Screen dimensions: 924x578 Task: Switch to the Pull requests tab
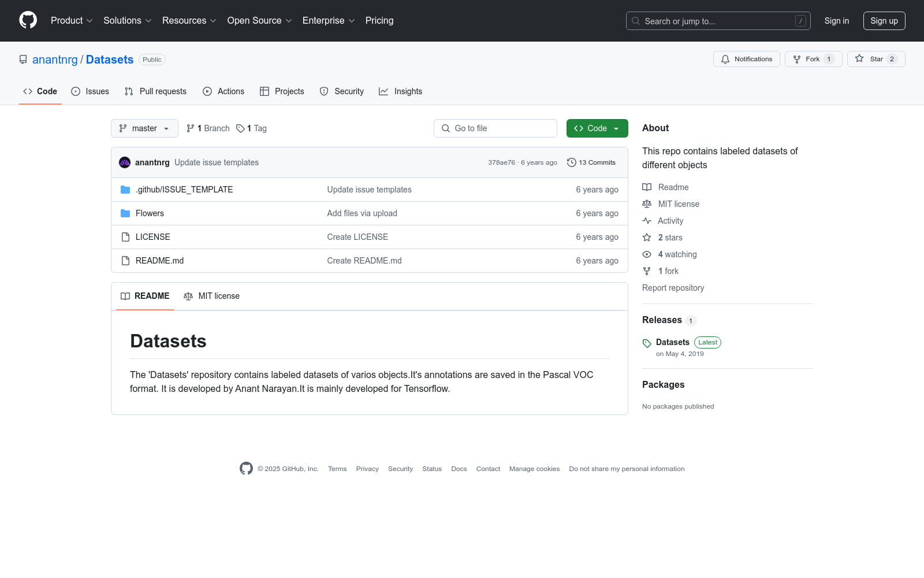155,91
